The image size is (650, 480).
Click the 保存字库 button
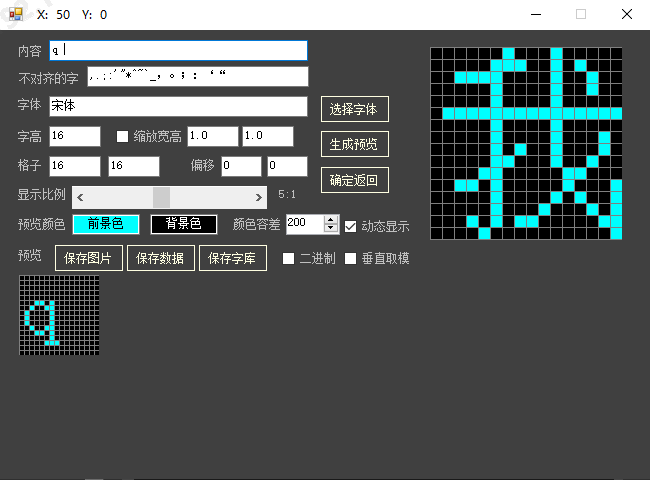(233, 258)
